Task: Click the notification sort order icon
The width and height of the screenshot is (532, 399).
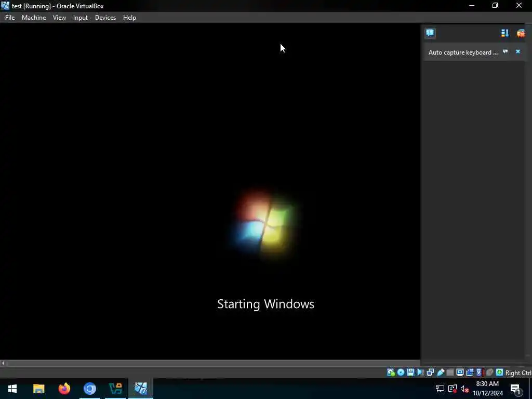Action: point(505,33)
